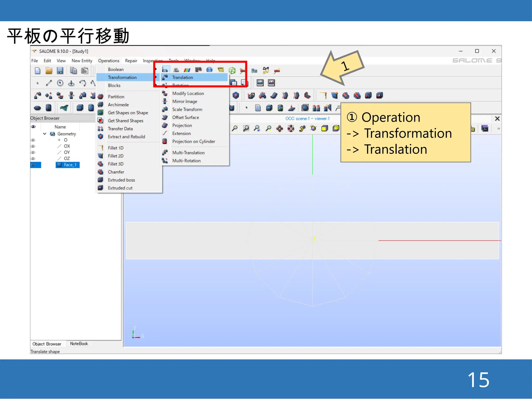Toggle visibility eye for Face_1
The image size is (532, 399).
tap(34, 165)
